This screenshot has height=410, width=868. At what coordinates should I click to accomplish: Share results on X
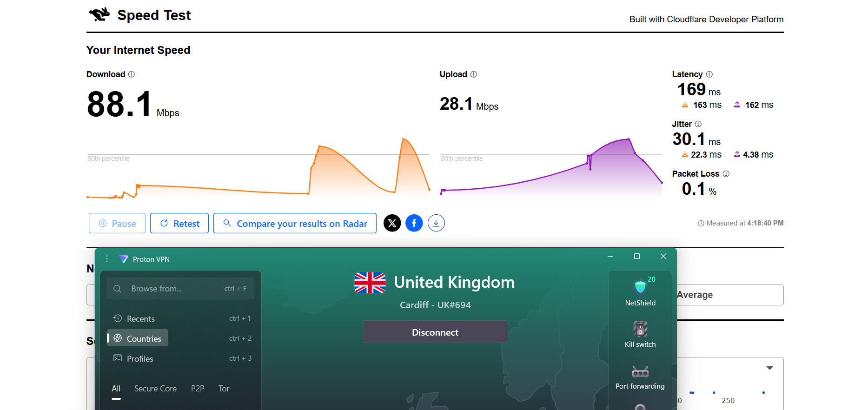(x=392, y=223)
